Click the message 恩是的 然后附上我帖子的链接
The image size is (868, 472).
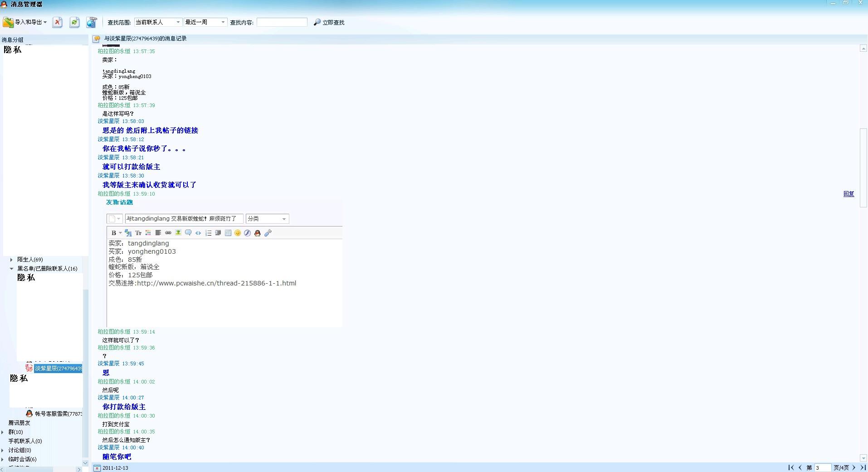(150, 131)
